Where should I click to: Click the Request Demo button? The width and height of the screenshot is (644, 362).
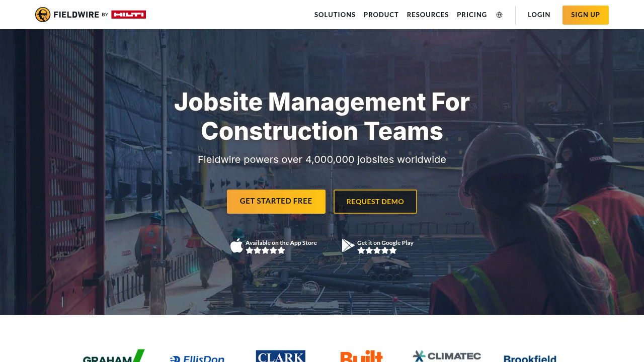(375, 201)
